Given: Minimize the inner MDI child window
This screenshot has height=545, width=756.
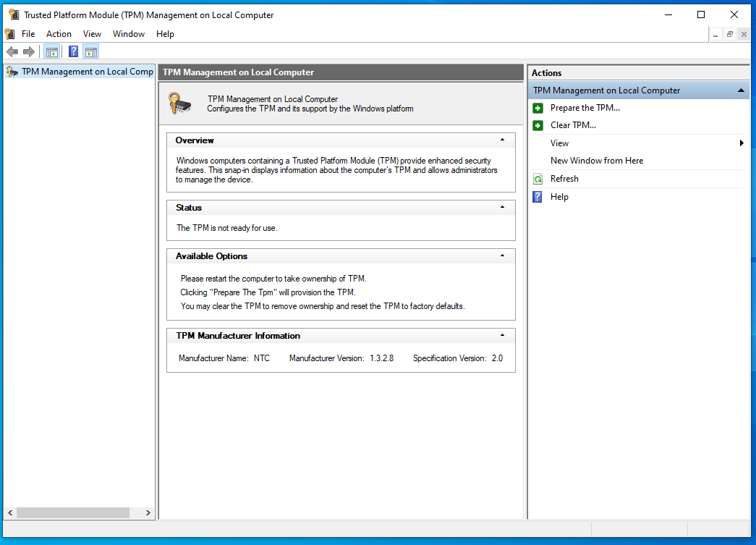Looking at the screenshot, I should tap(715, 34).
